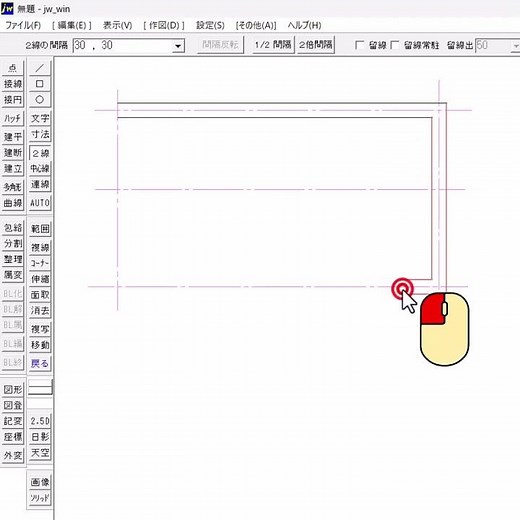
Task: Select the 接線 tangent line tool
Action: point(13,84)
